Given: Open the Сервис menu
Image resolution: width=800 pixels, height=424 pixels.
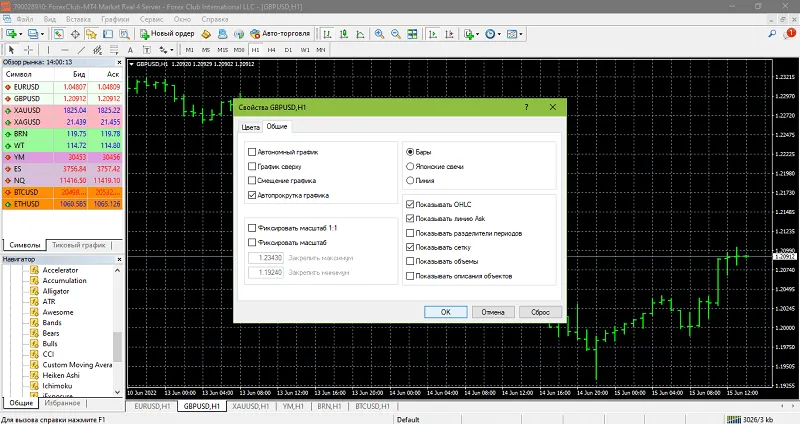Looking at the screenshot, I should tap(151, 19).
